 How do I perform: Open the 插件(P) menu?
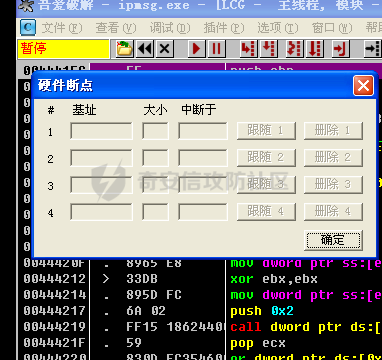coord(224,28)
